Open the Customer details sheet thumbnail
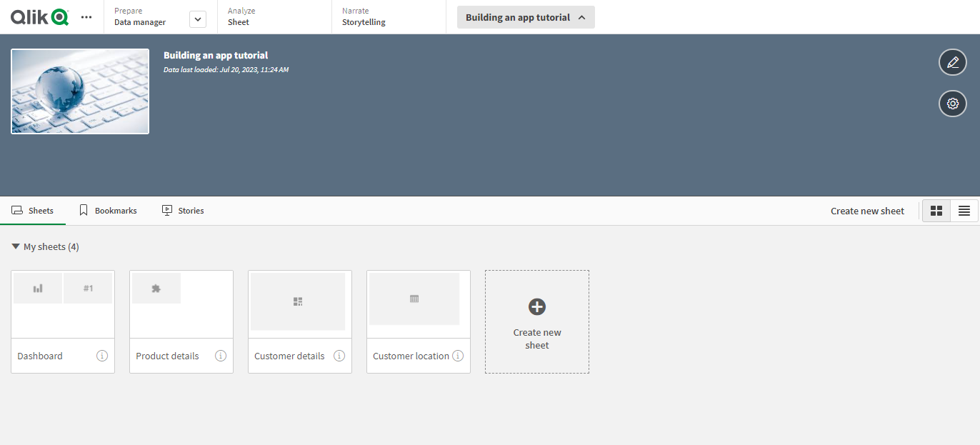Screen dimensions: 980x445 [300, 304]
